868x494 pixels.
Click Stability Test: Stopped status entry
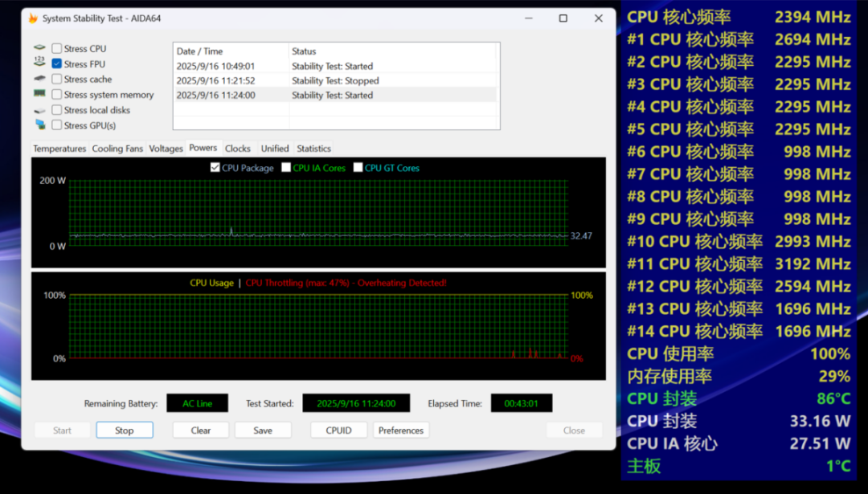pos(335,80)
